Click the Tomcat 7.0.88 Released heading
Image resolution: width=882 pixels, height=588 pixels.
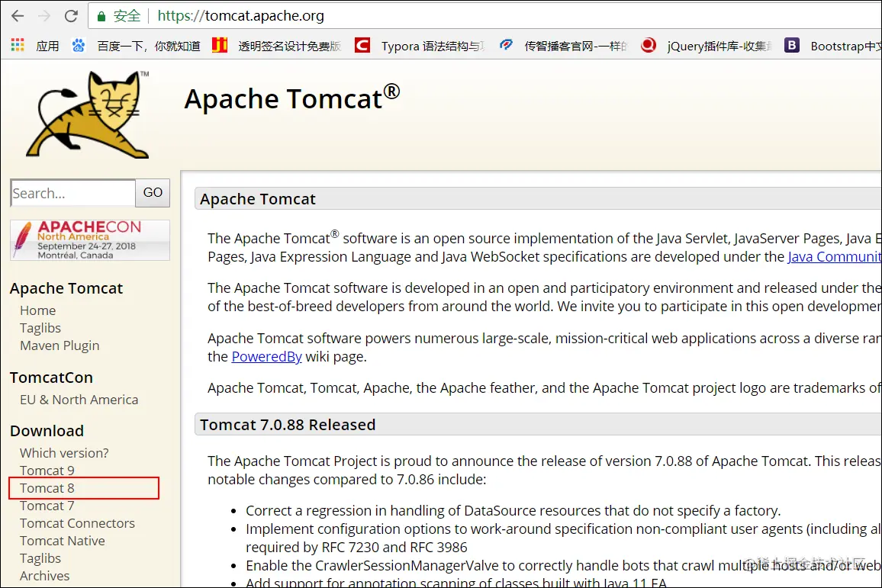tap(288, 425)
